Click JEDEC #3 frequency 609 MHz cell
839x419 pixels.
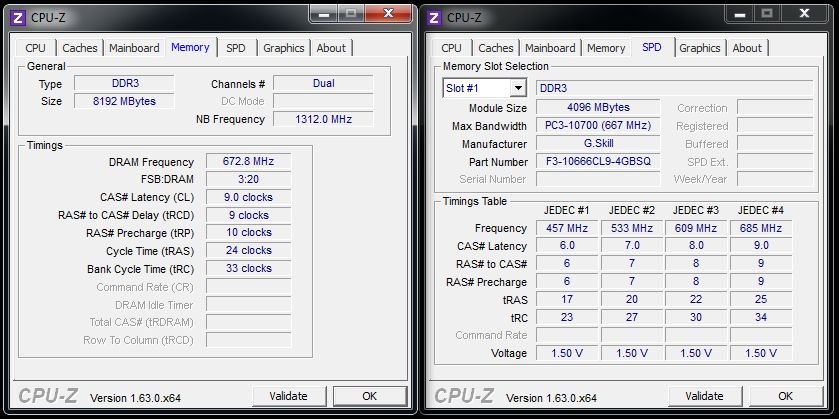696,228
